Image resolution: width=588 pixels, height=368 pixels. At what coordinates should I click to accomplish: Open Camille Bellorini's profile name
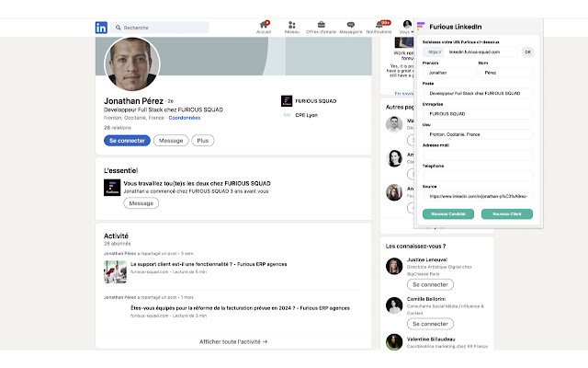point(426,299)
